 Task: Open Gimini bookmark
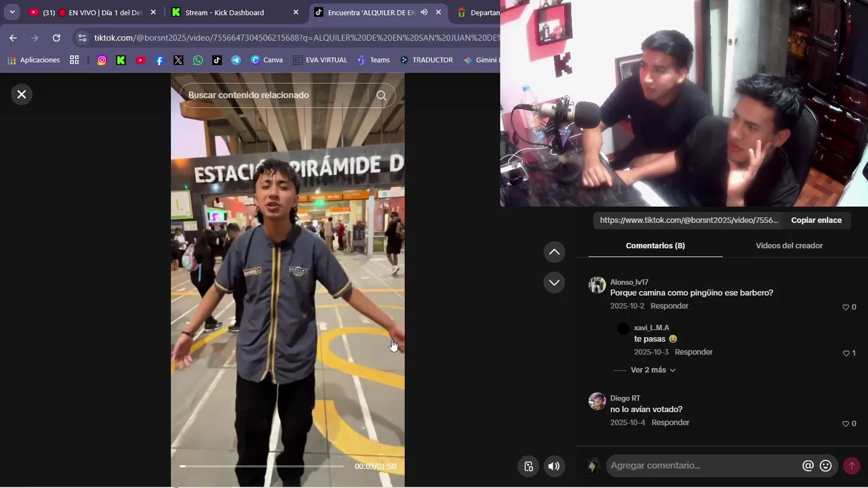(x=481, y=60)
